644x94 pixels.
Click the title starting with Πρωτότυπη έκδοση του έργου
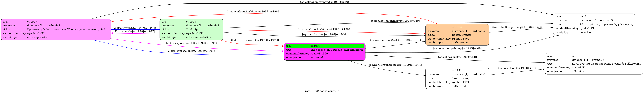(68, 29)
